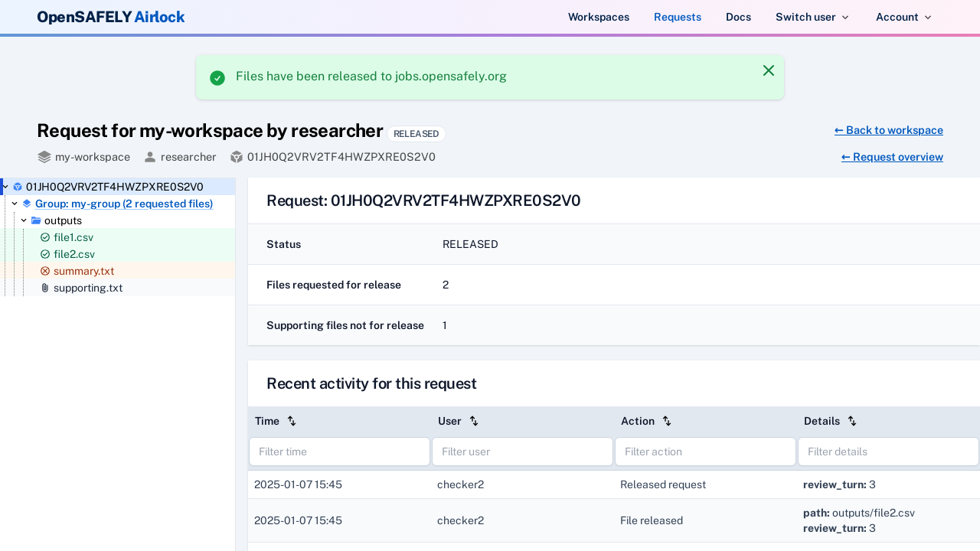Focus the Filter user input
The width and height of the screenshot is (980, 551).
(x=522, y=452)
